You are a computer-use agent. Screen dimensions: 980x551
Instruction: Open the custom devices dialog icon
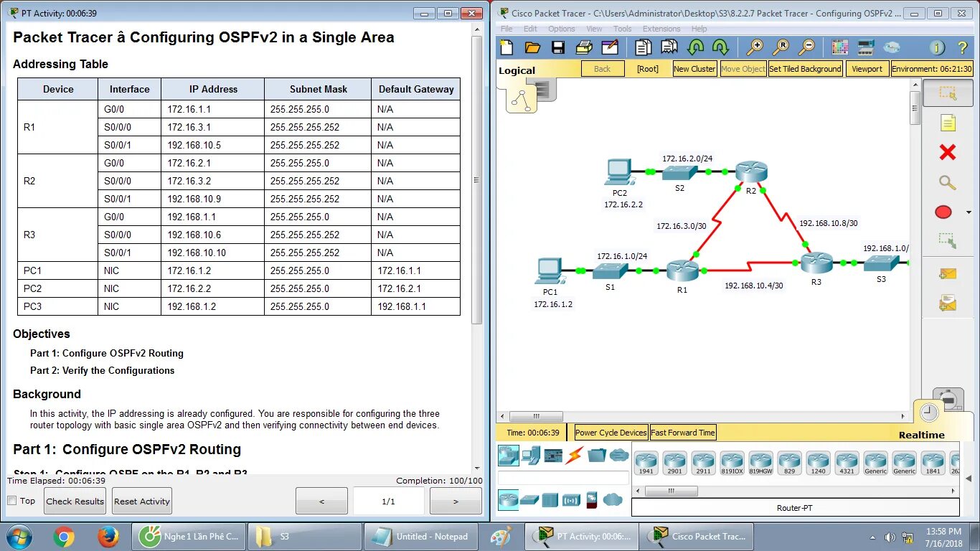coord(866,47)
